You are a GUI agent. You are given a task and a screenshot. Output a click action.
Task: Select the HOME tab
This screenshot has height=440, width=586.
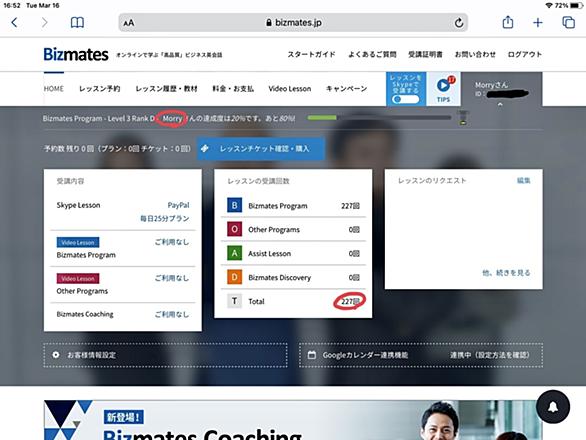tap(54, 89)
